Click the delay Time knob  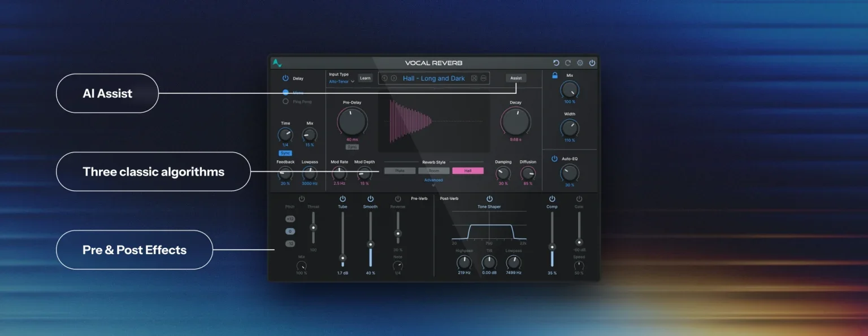point(285,135)
